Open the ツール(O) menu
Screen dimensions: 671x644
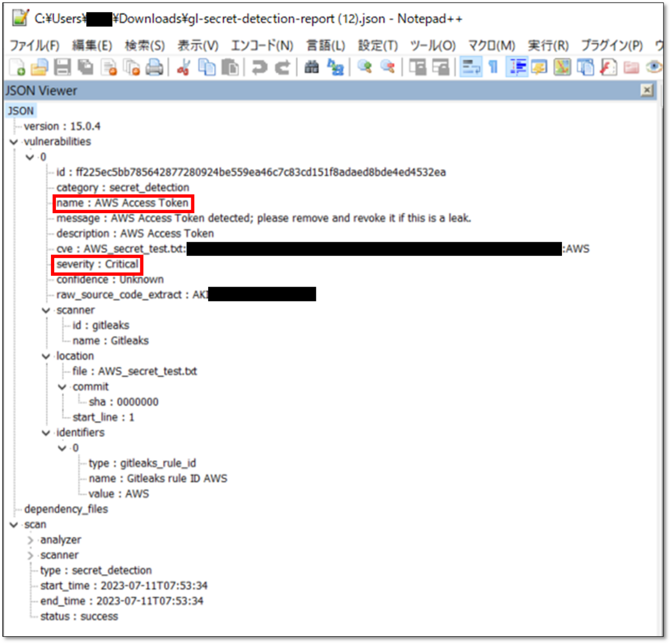click(433, 45)
